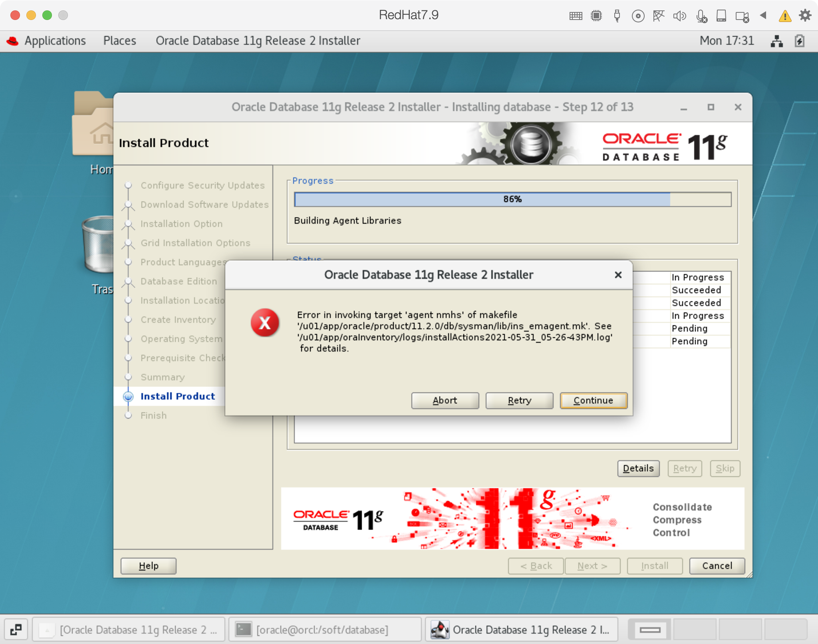This screenshot has height=644, width=818.
Task: Abort the installation from the error dialog
Action: [445, 400]
